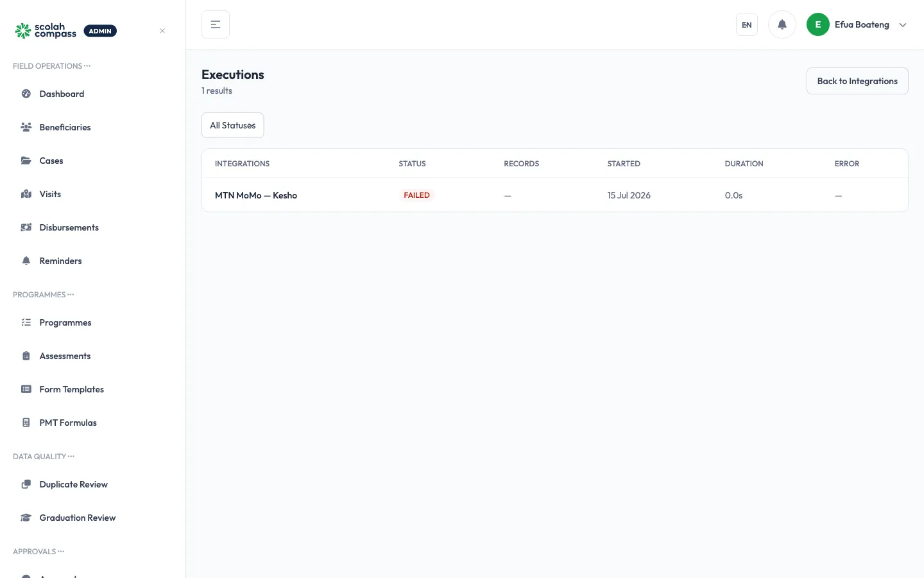Click the Disbursements money icon
Image resolution: width=924 pixels, height=578 pixels.
click(26, 227)
